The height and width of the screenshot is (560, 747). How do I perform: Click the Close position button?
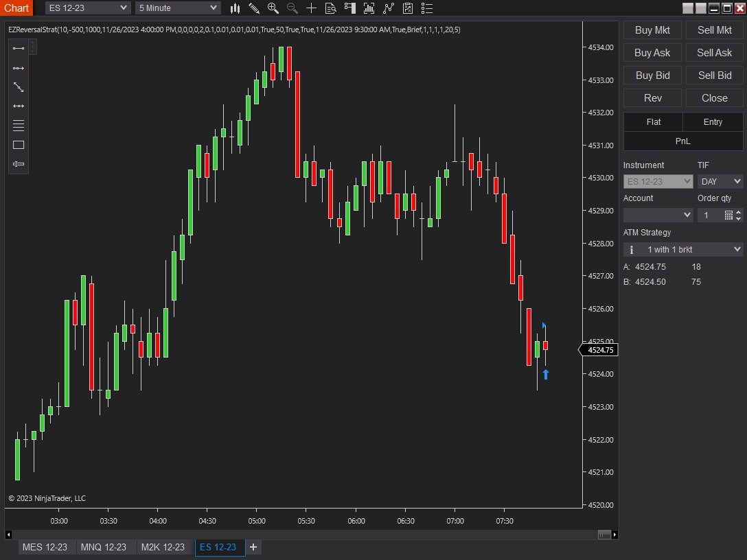pos(714,98)
